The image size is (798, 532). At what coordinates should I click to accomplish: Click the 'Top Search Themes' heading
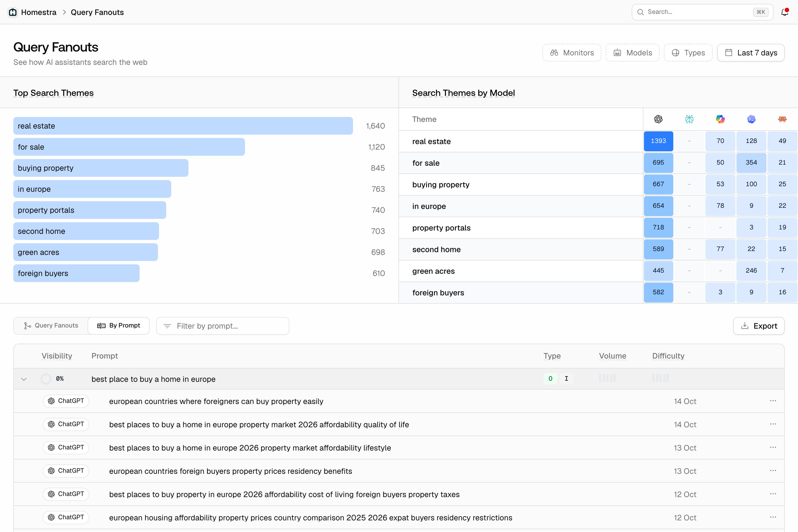pos(53,93)
